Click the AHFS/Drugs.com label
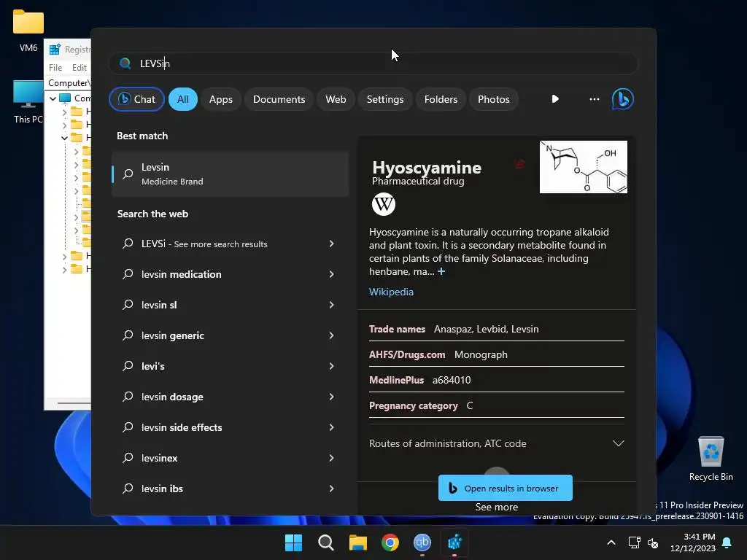 pyautogui.click(x=407, y=355)
